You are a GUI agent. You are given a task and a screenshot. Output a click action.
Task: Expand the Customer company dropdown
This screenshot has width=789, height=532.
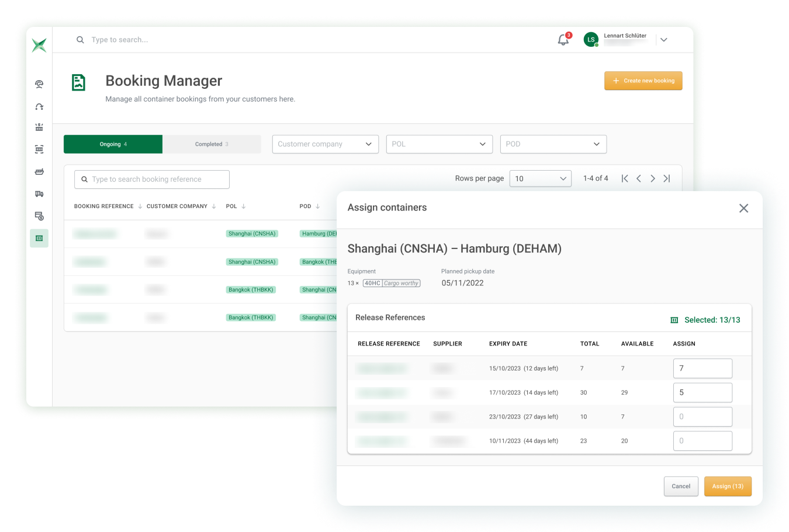click(x=325, y=144)
